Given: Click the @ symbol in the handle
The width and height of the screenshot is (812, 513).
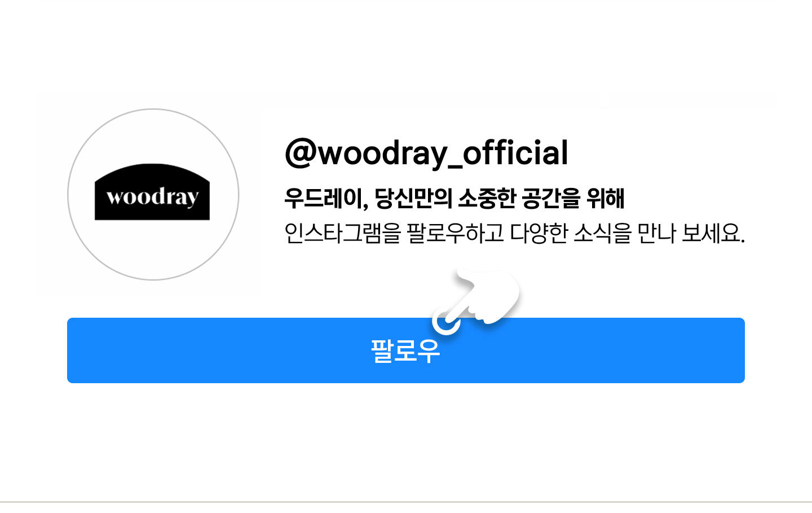Looking at the screenshot, I should point(301,153).
